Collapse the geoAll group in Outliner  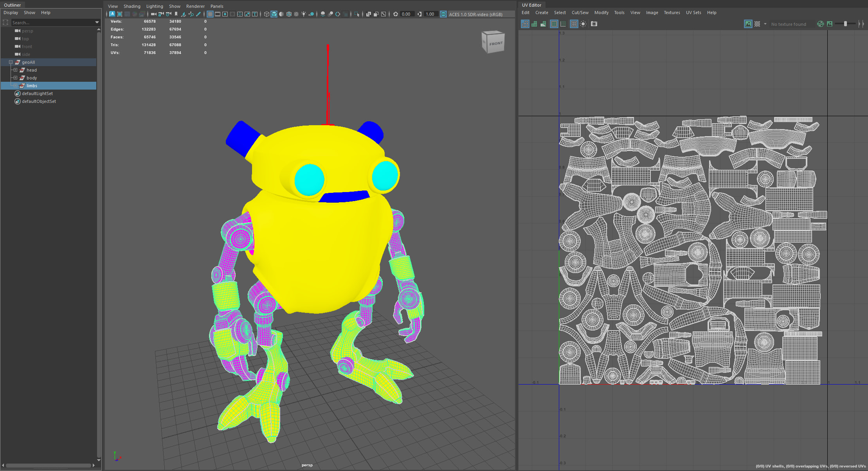click(11, 62)
